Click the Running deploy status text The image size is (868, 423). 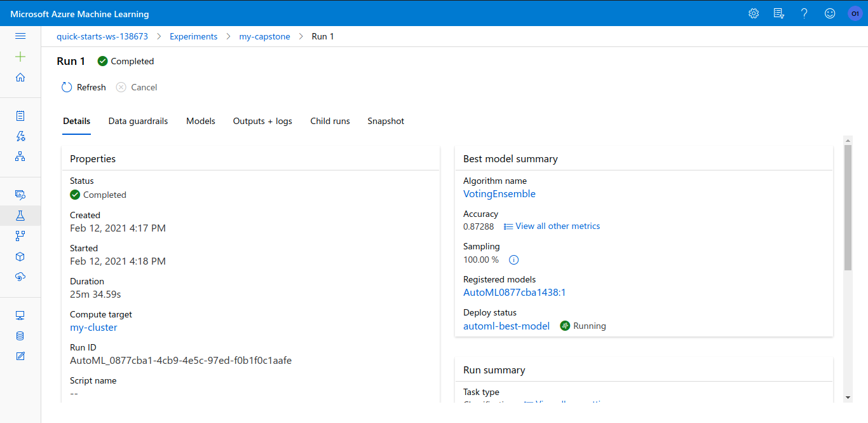590,326
